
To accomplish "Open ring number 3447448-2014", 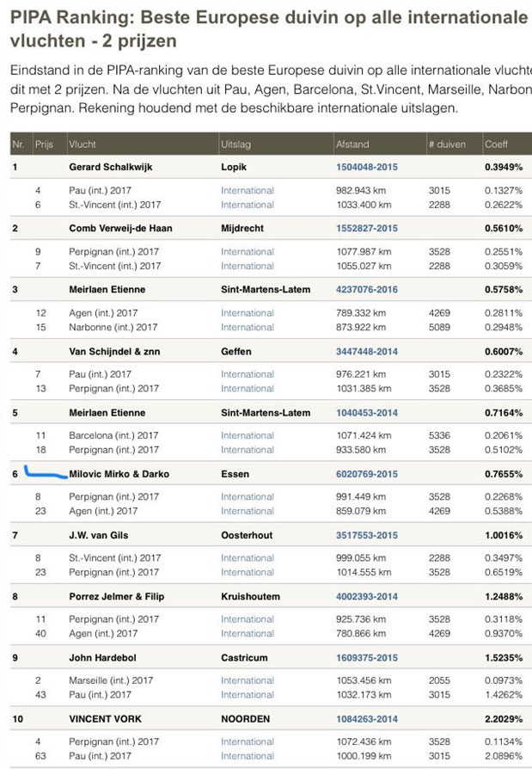I will tap(366, 351).
